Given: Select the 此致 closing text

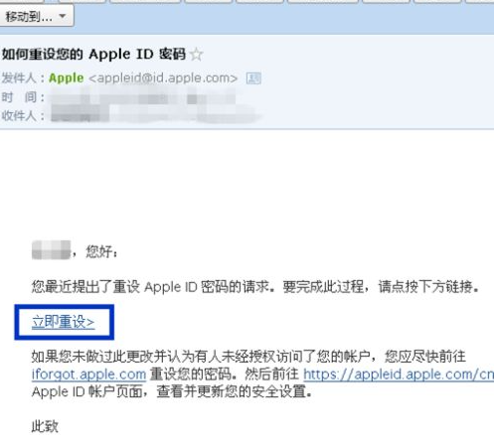Looking at the screenshot, I should tap(45, 426).
